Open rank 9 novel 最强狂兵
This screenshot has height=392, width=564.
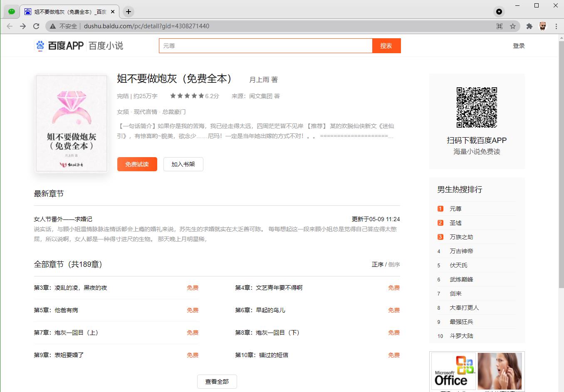tap(461, 322)
